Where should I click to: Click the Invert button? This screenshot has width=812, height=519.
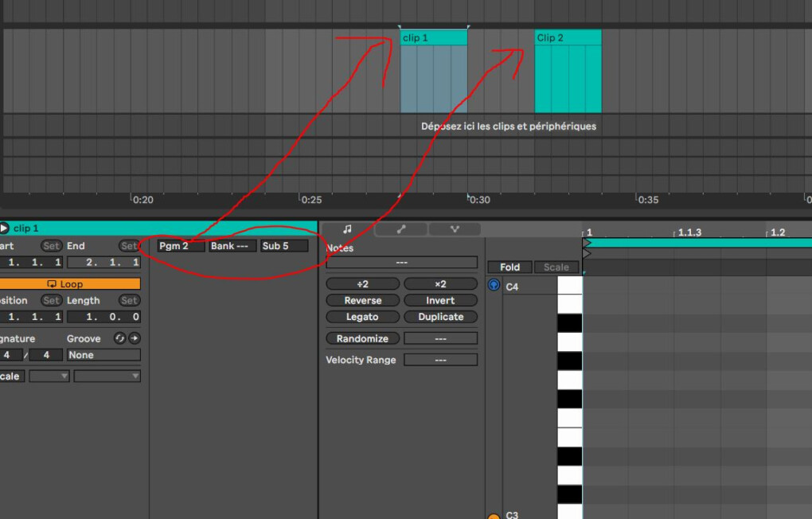pos(440,300)
